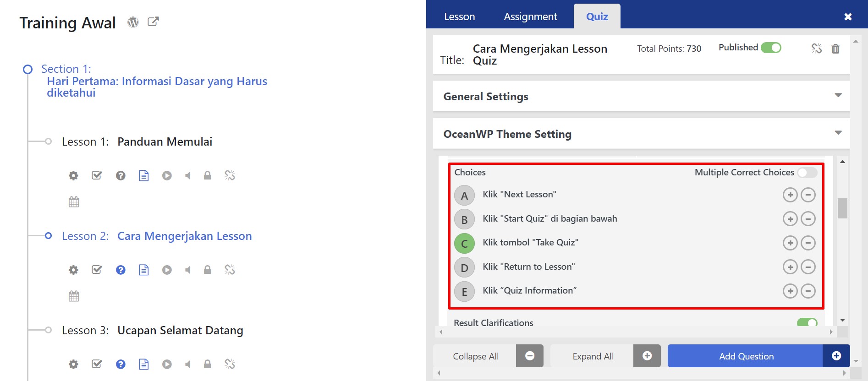Mark choice B as correct
This screenshot has height=381, width=868.
pyautogui.click(x=464, y=220)
